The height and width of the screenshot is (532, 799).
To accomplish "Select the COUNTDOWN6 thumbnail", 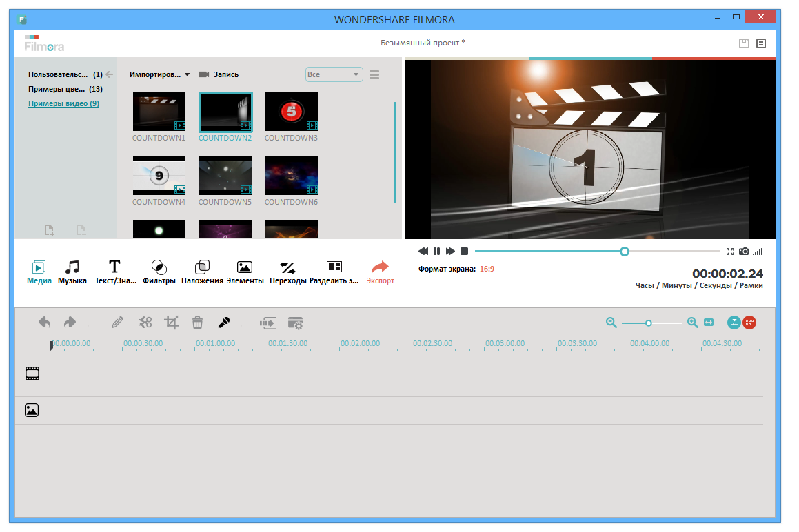I will [x=292, y=175].
